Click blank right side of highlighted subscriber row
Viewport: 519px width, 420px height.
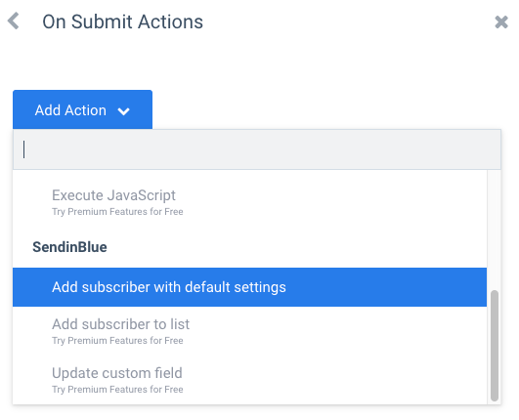(x=386, y=287)
